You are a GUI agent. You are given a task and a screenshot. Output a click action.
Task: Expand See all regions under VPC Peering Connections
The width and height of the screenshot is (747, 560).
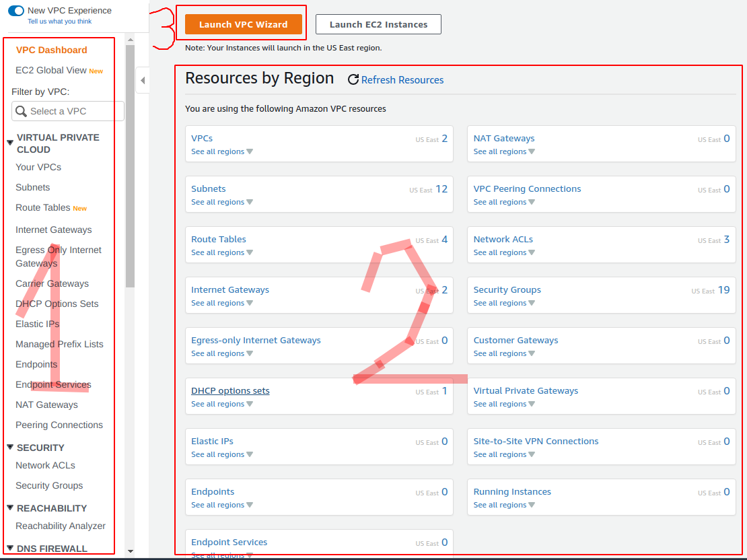pyautogui.click(x=504, y=202)
